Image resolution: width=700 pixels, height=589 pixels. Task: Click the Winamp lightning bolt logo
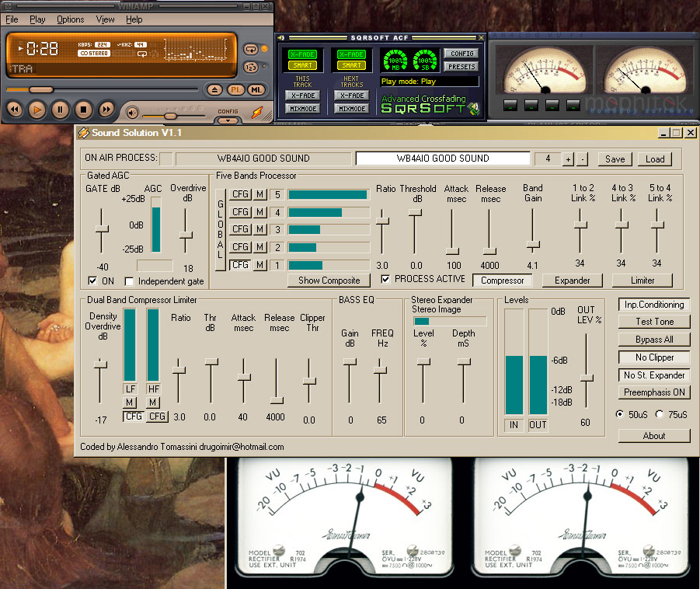[x=257, y=113]
